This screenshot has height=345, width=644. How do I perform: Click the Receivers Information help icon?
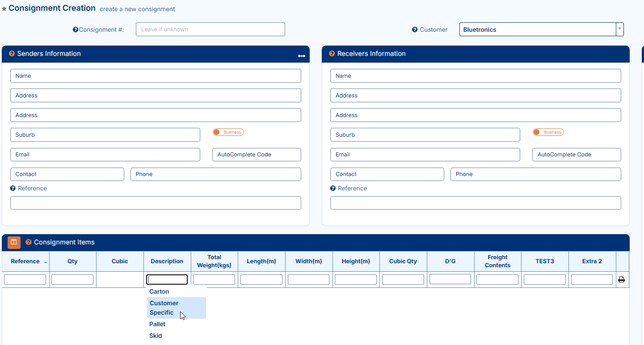click(332, 54)
